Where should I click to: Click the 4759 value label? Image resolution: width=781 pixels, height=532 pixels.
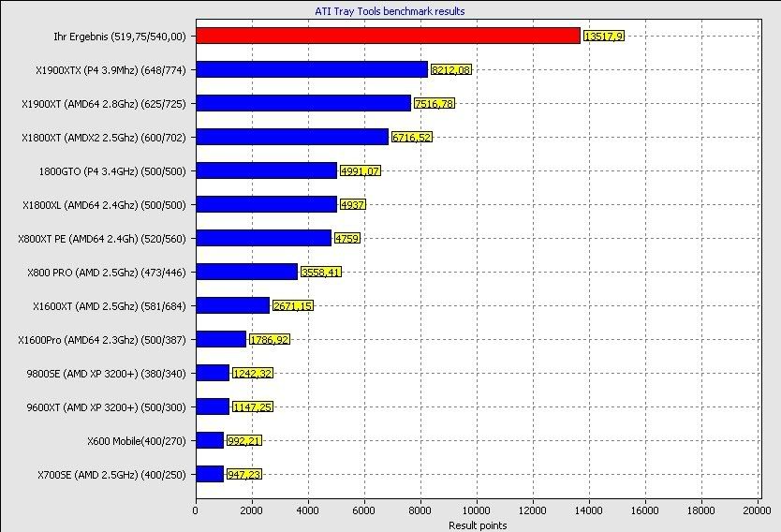[x=347, y=238]
